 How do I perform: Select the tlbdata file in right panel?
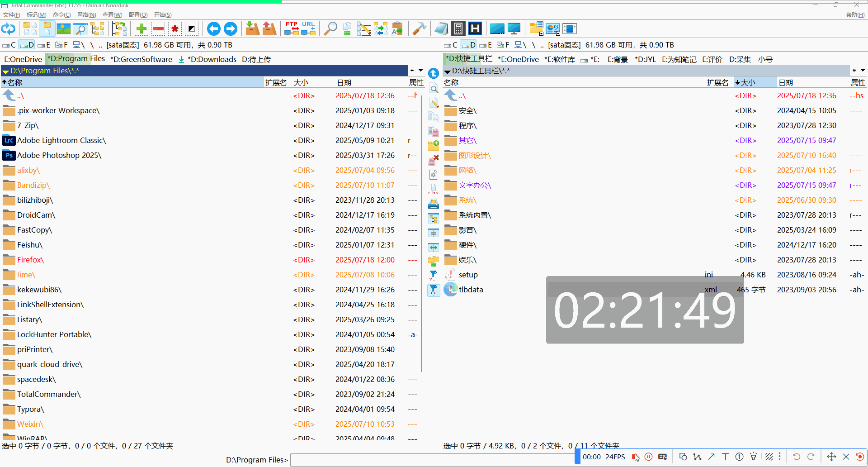(x=655, y=290)
